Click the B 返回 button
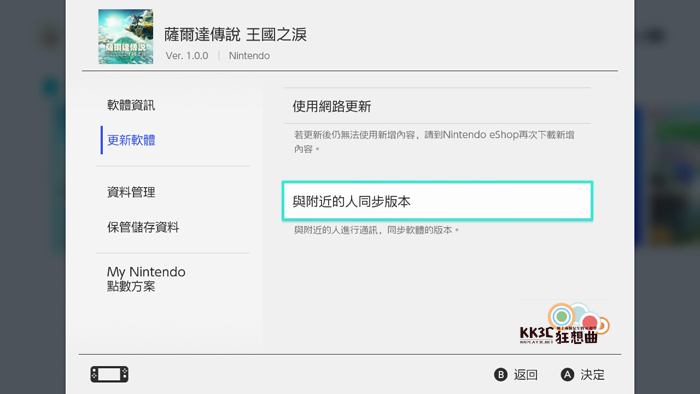Image resolution: width=700 pixels, height=394 pixels. click(x=516, y=375)
